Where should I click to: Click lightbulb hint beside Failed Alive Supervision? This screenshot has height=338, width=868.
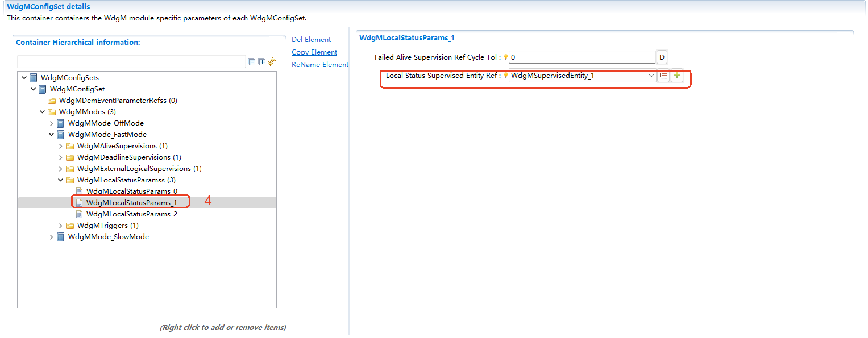pyautogui.click(x=505, y=57)
